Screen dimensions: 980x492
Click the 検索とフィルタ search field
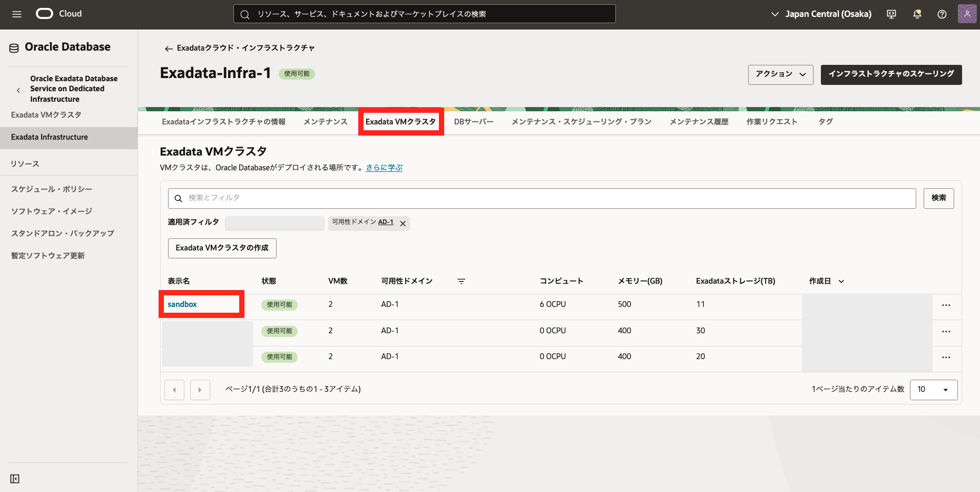(x=542, y=198)
